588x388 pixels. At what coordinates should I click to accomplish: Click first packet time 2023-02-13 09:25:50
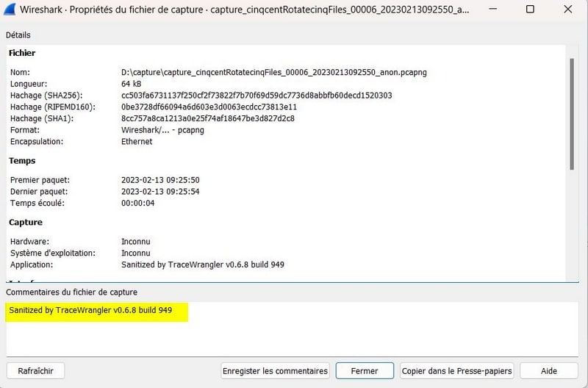coord(160,180)
